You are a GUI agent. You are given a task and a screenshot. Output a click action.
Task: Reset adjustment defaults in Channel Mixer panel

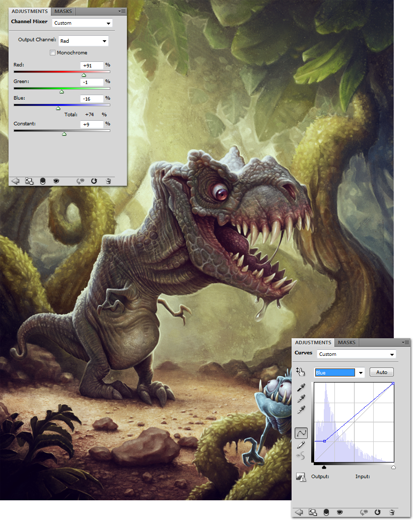point(94,181)
